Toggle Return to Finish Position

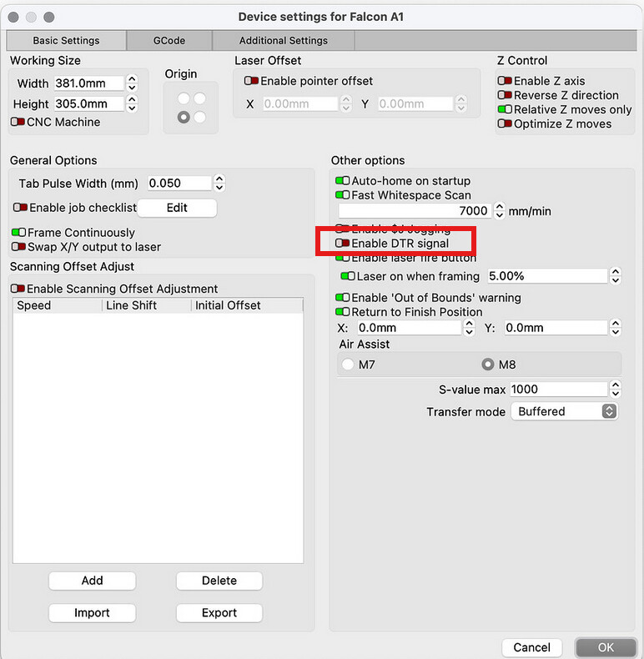[342, 312]
